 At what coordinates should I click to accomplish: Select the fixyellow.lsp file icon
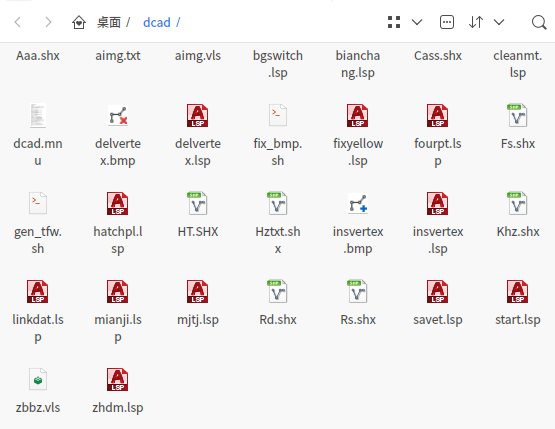click(x=357, y=115)
